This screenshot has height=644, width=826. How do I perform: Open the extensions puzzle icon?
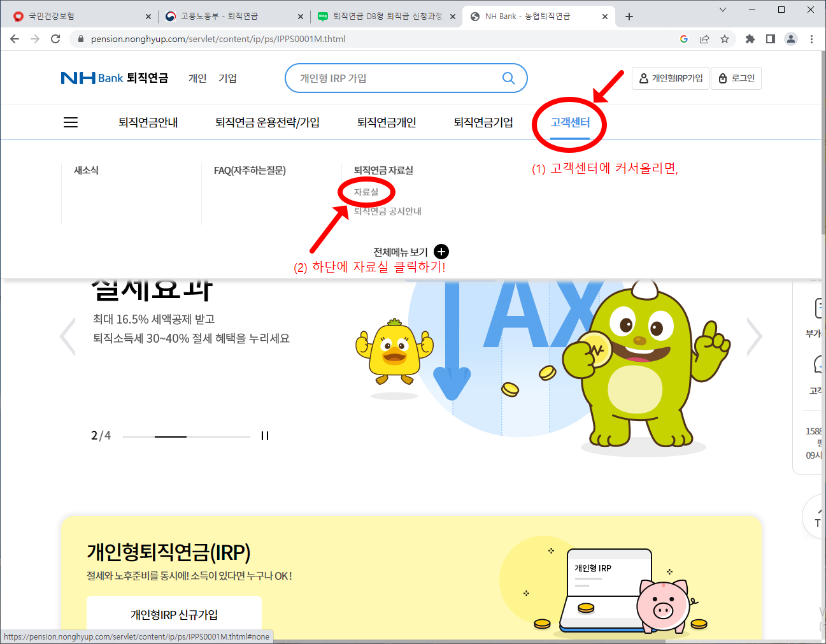point(750,39)
